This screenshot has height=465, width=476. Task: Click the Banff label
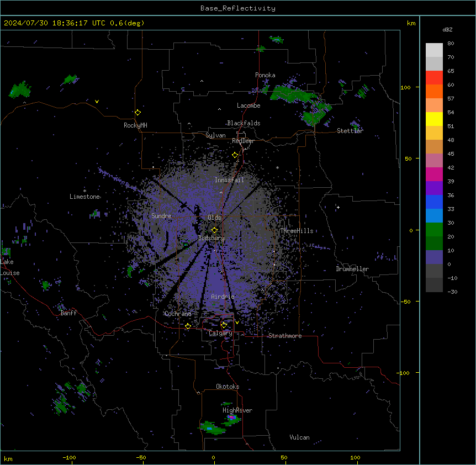(68, 313)
